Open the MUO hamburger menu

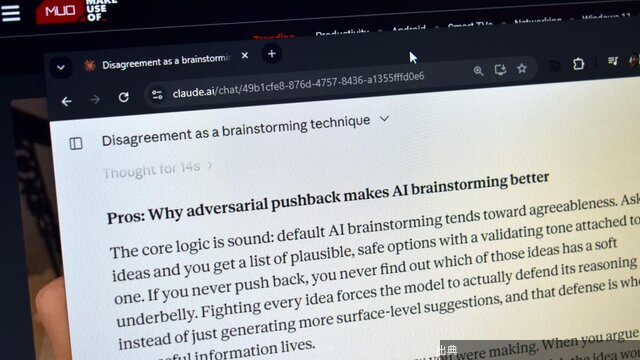(11, 12)
